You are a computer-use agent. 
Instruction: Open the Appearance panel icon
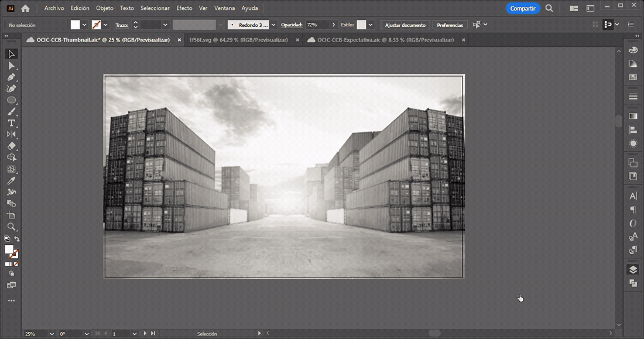[633, 143]
